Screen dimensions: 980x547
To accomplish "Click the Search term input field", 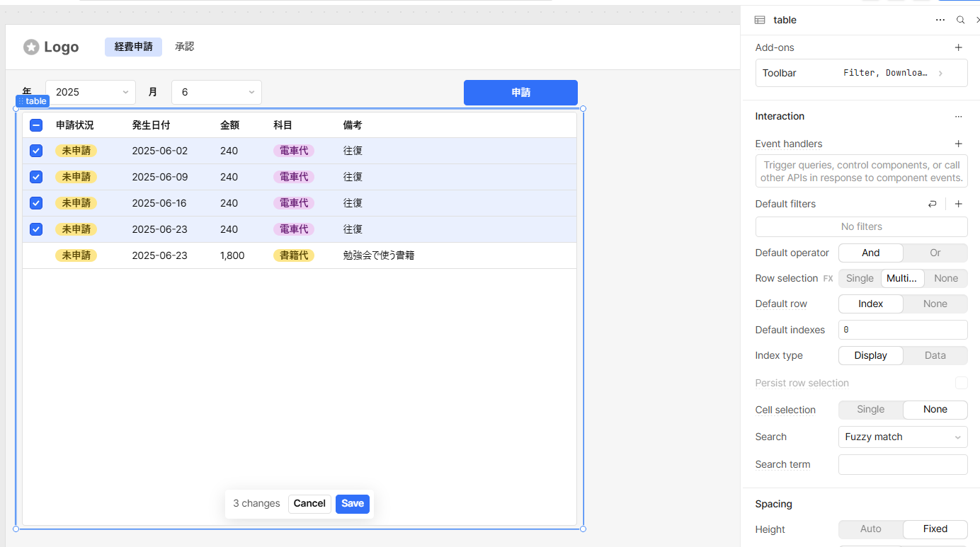I will click(x=903, y=465).
